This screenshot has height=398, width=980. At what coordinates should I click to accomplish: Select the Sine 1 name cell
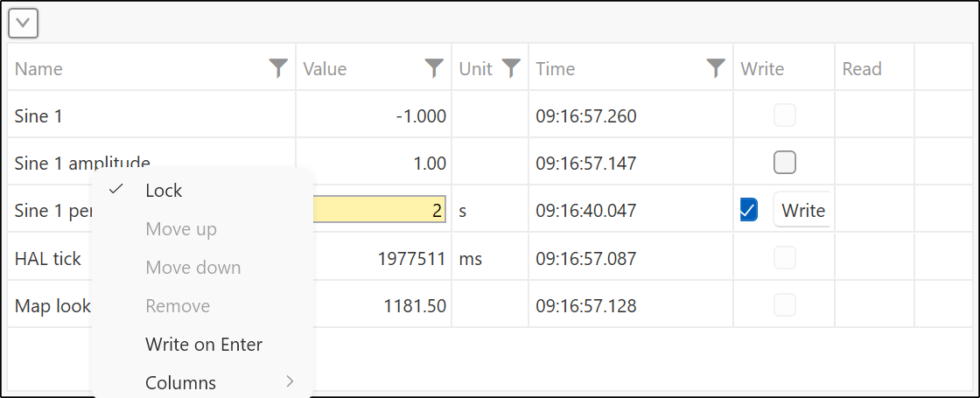151,115
